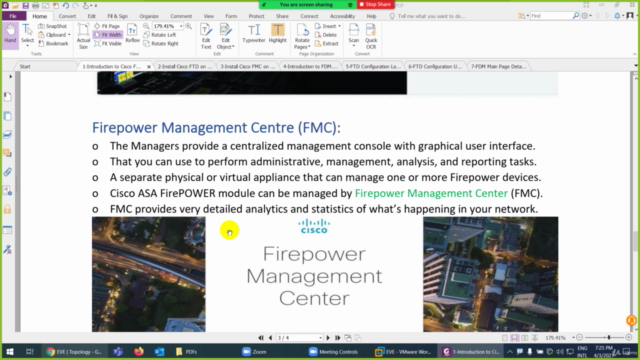
Task: Open Rotate Pages dropdown
Action: (x=302, y=36)
